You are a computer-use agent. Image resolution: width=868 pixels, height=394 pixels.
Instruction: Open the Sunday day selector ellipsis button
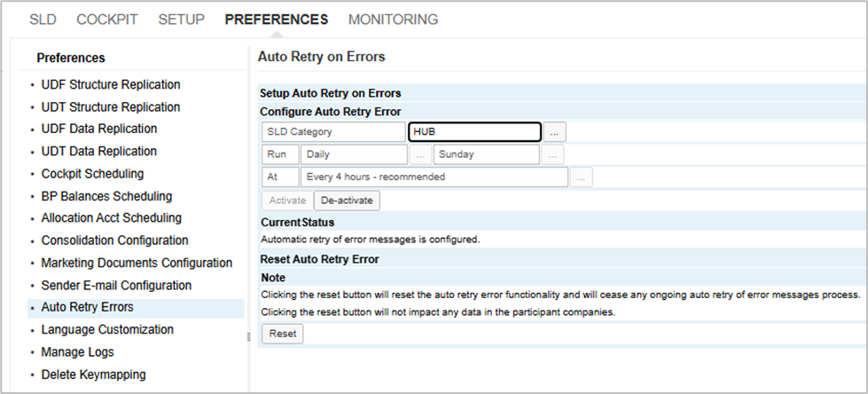pos(552,154)
